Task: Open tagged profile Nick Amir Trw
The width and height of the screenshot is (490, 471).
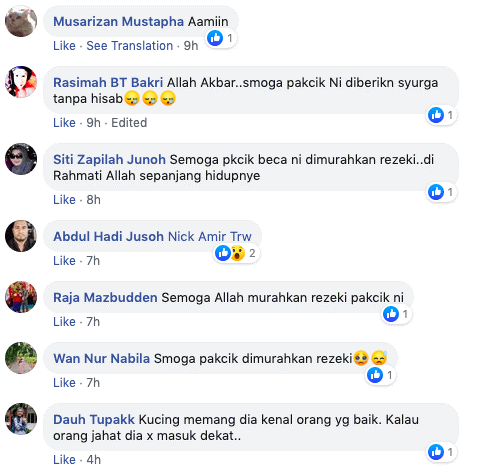Action: coord(210,236)
